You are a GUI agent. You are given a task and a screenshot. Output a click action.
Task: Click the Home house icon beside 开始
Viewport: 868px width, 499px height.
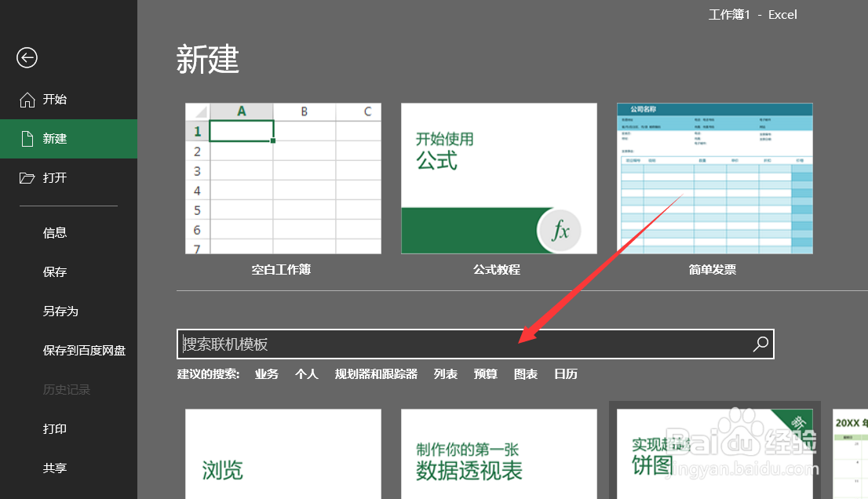[27, 100]
